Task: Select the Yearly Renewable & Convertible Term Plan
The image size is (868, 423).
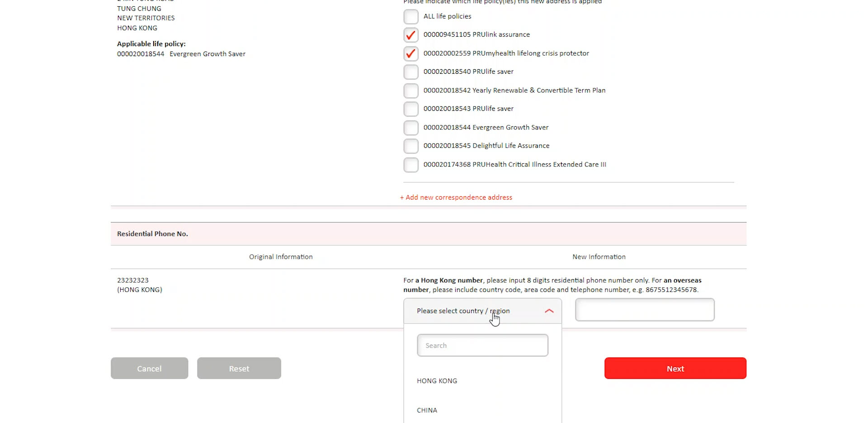Action: 411,90
